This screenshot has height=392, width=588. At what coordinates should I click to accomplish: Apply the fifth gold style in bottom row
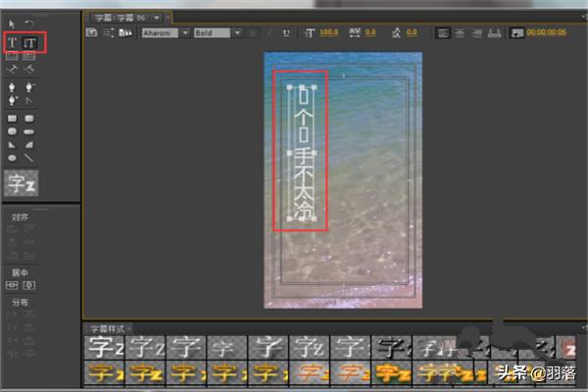[x=268, y=372]
